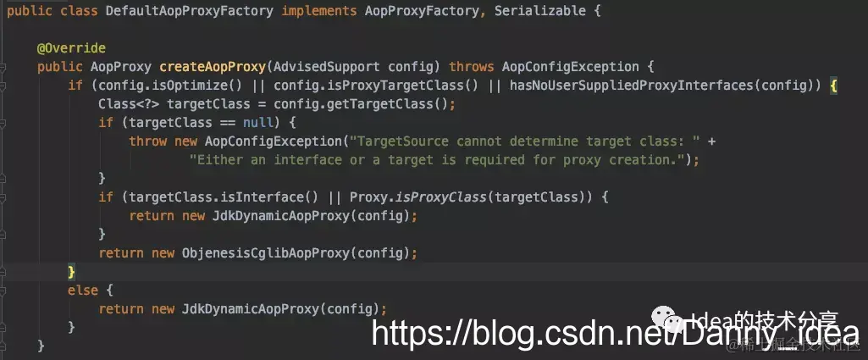Collapse fold marker on config.isOptimize if line

pos(3,86)
